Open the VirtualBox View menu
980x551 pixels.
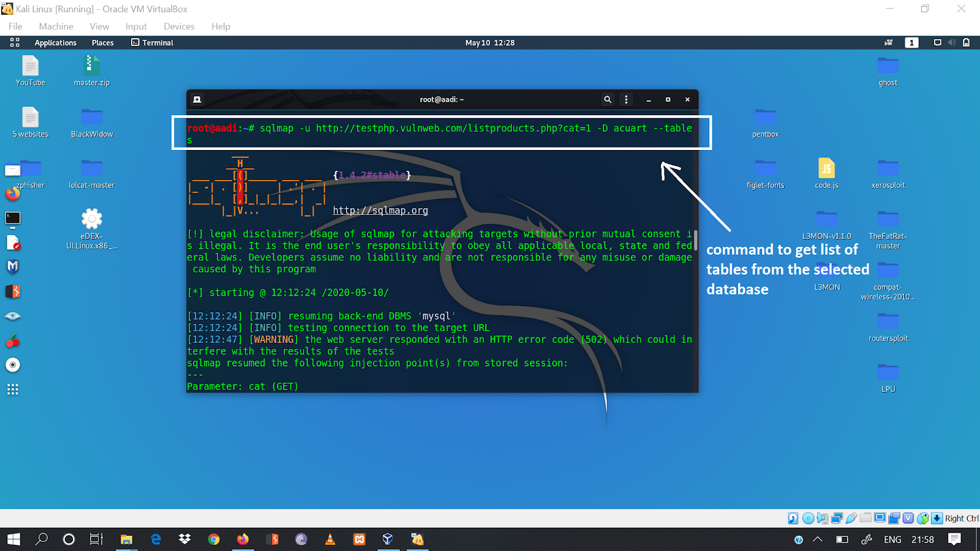[x=99, y=26]
